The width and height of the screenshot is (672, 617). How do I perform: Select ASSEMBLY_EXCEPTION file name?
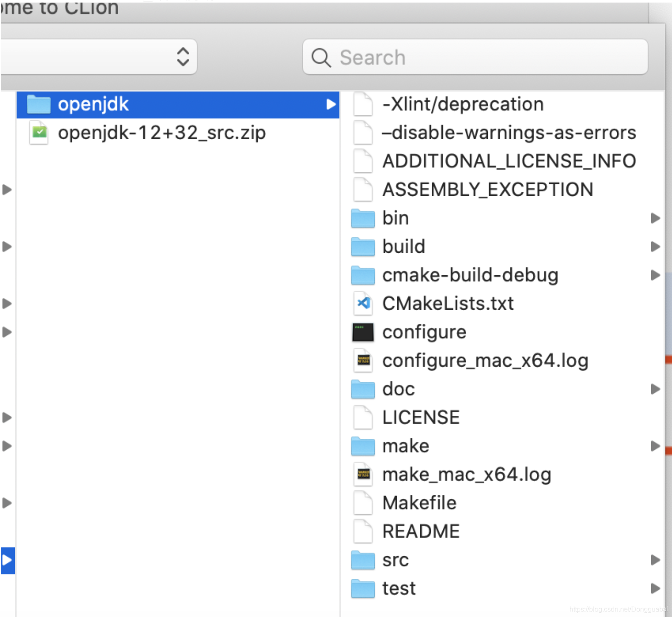(488, 190)
